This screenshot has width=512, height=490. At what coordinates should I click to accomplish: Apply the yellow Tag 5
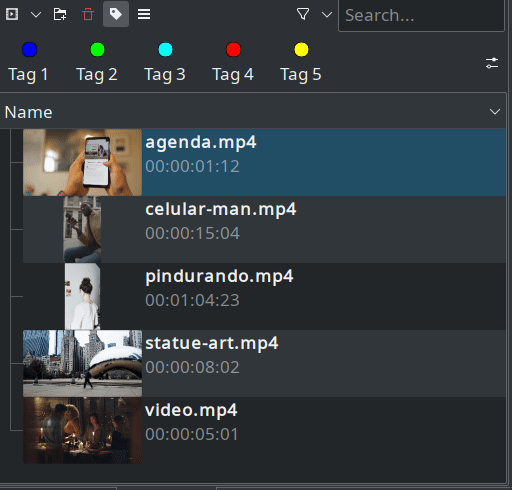coord(301,62)
